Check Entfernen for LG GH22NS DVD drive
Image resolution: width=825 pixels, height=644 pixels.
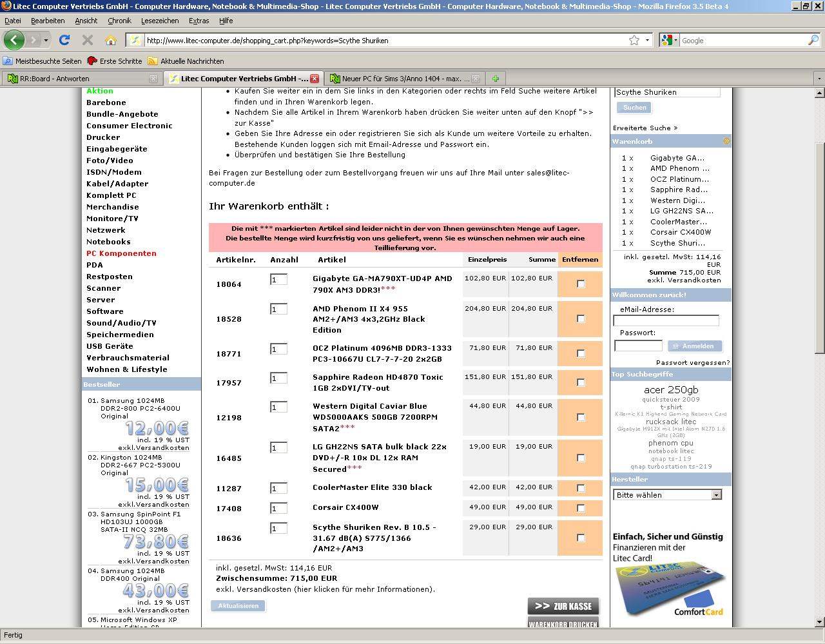point(581,458)
